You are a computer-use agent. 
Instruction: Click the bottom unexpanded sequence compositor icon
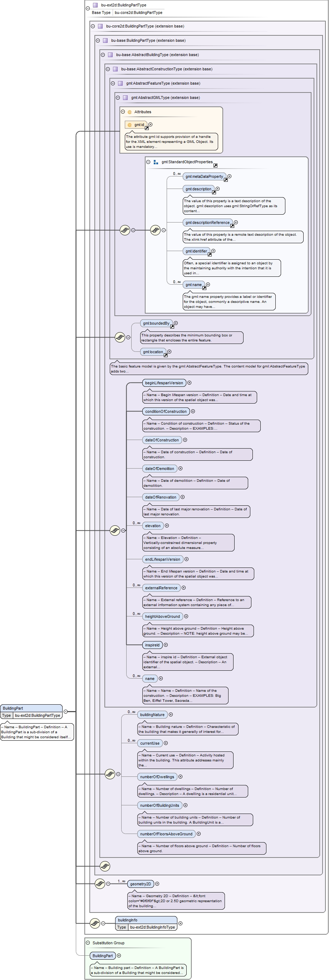pyautogui.click(x=105, y=866)
